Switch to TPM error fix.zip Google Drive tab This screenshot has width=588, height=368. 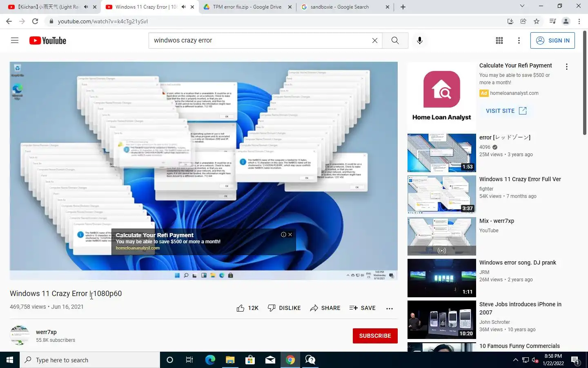(247, 7)
